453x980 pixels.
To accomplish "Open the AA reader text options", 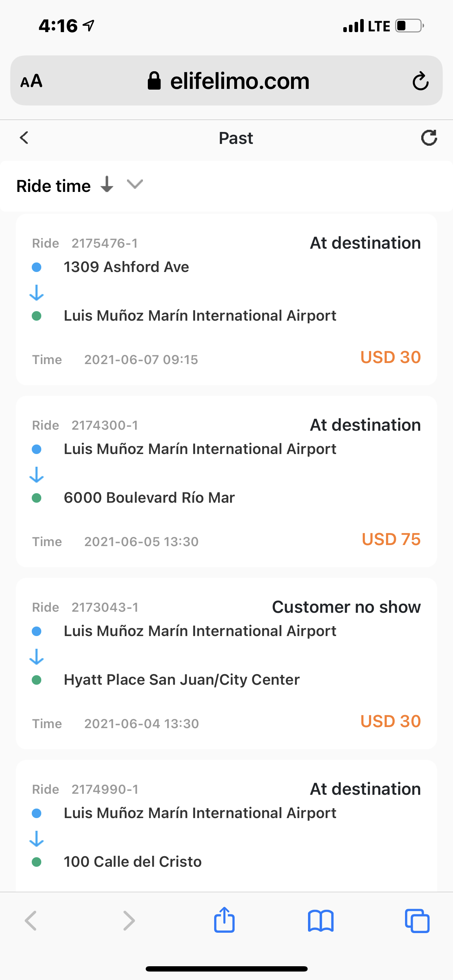I will coord(31,81).
